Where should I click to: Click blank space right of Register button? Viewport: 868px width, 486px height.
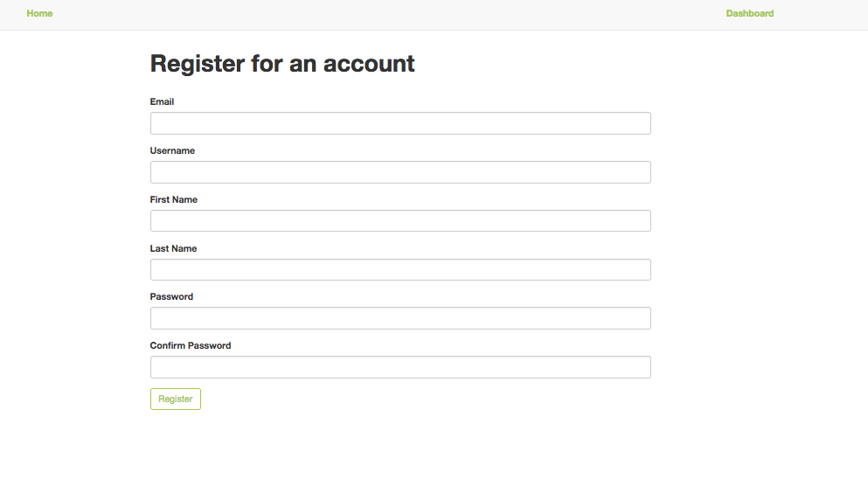pyautogui.click(x=437, y=399)
